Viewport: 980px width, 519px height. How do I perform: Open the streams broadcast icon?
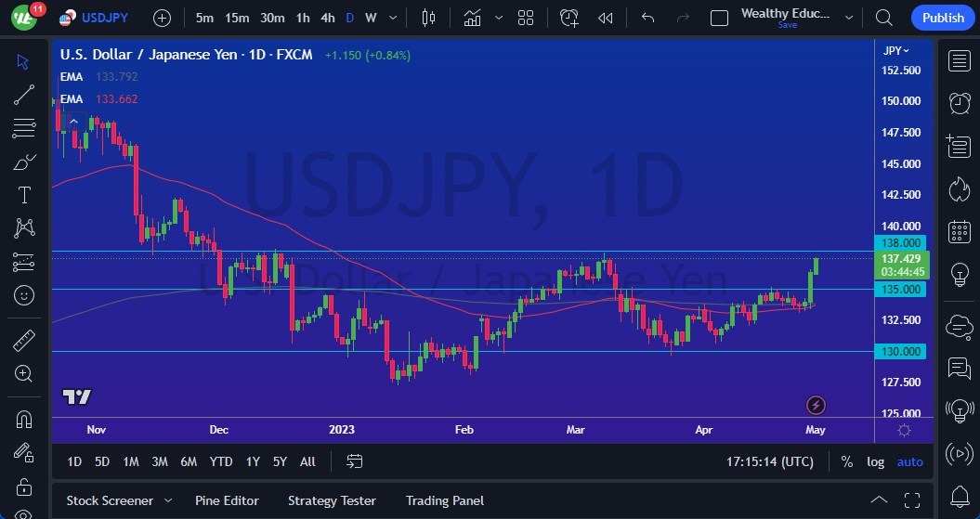(x=959, y=453)
